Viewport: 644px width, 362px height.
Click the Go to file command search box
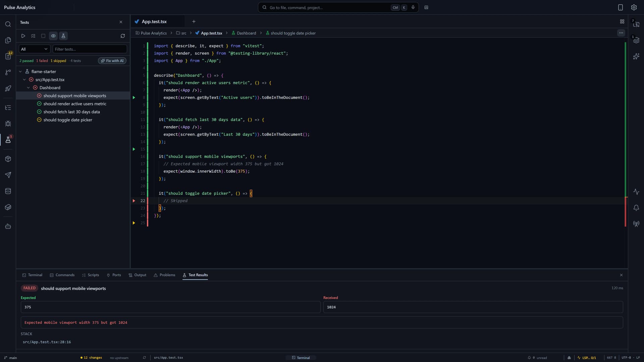click(338, 7)
